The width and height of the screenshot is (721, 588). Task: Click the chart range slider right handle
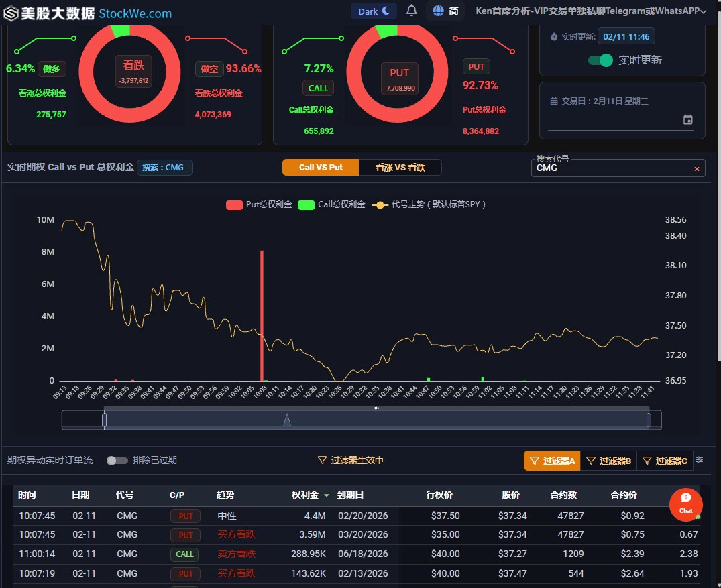point(649,420)
